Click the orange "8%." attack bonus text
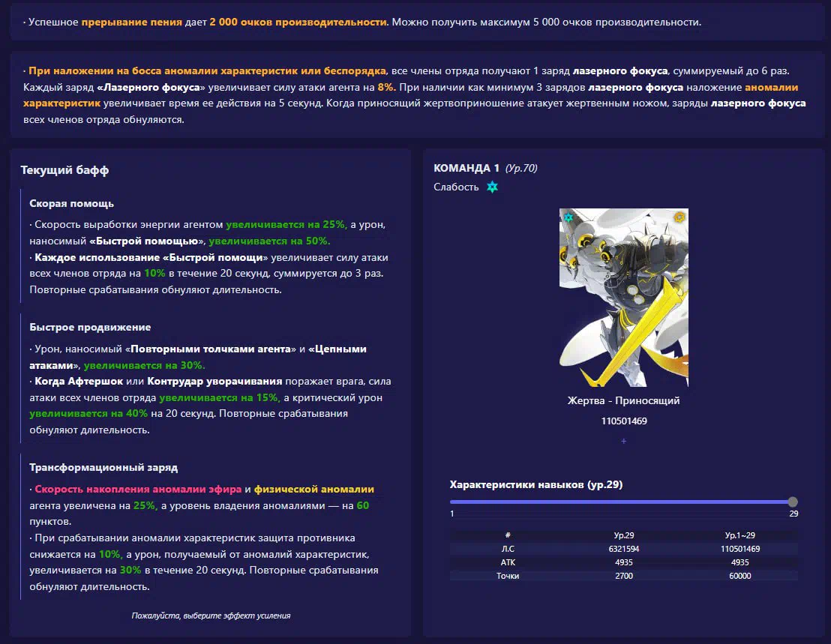The height and width of the screenshot is (644, 831). (x=387, y=88)
